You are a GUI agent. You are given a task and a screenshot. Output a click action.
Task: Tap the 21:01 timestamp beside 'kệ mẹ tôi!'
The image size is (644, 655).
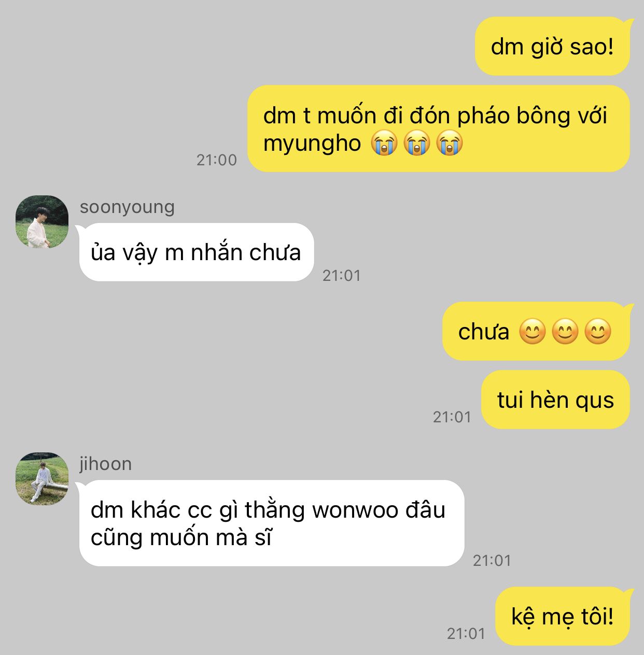click(x=466, y=633)
